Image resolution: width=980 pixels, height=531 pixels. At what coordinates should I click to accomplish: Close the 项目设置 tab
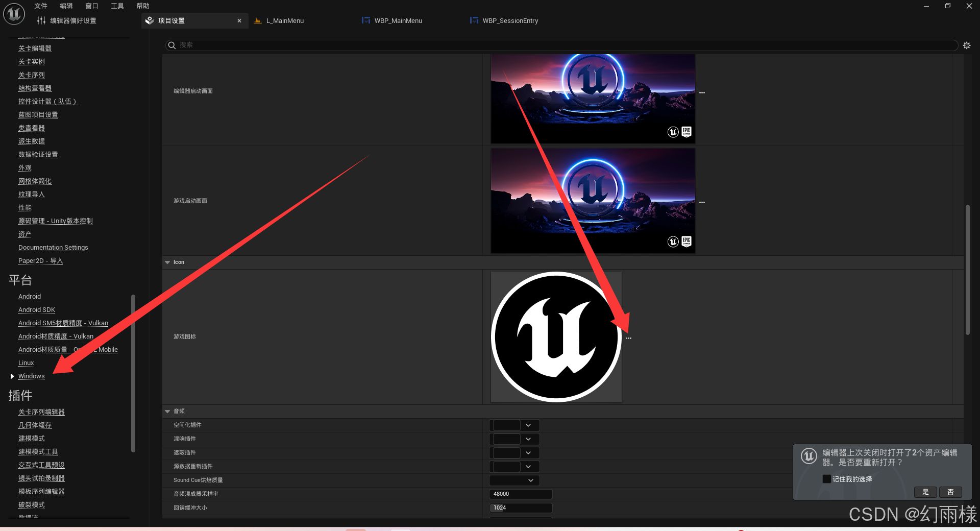point(239,21)
